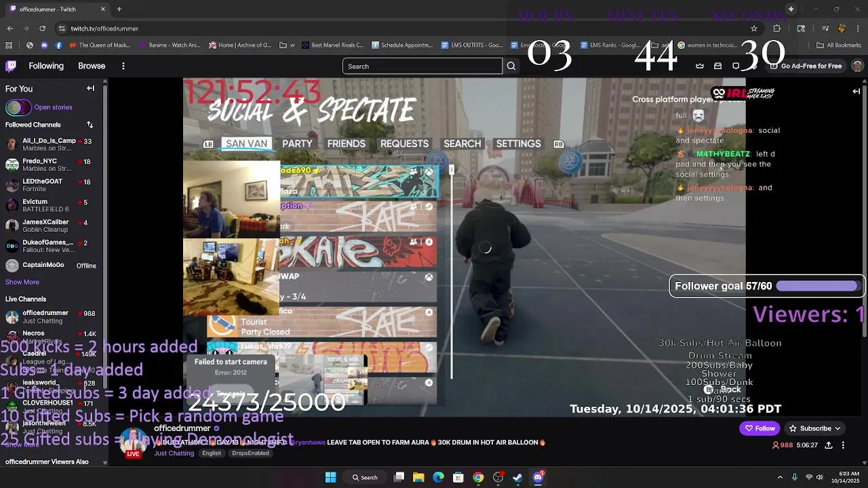Open Prime loot crown icon
868x488 pixels.
point(700,66)
